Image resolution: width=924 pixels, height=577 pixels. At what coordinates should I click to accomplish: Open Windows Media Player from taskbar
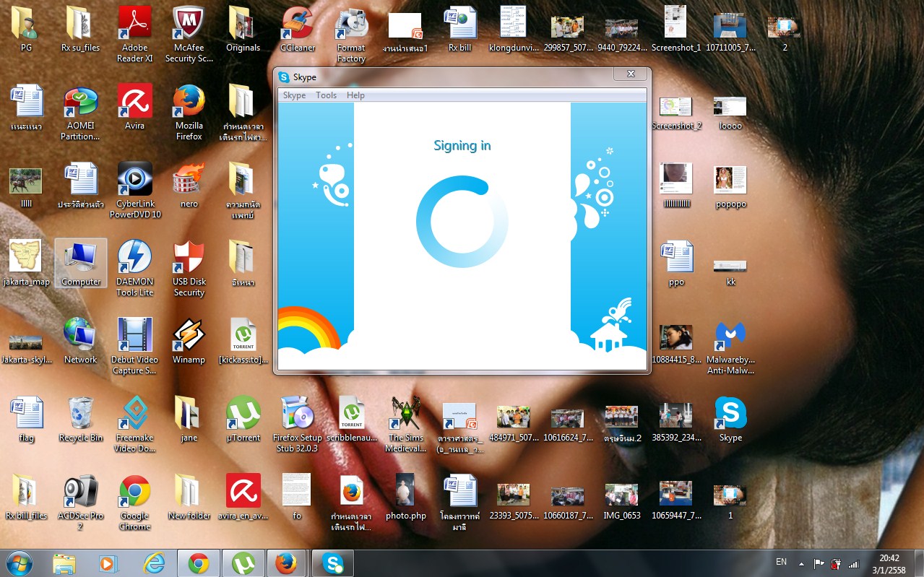click(x=108, y=563)
